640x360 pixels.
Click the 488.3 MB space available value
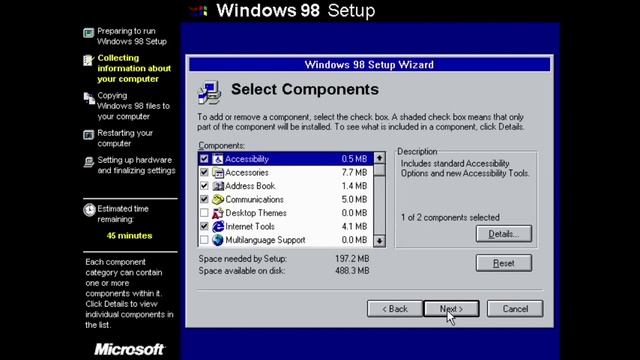click(x=352, y=270)
